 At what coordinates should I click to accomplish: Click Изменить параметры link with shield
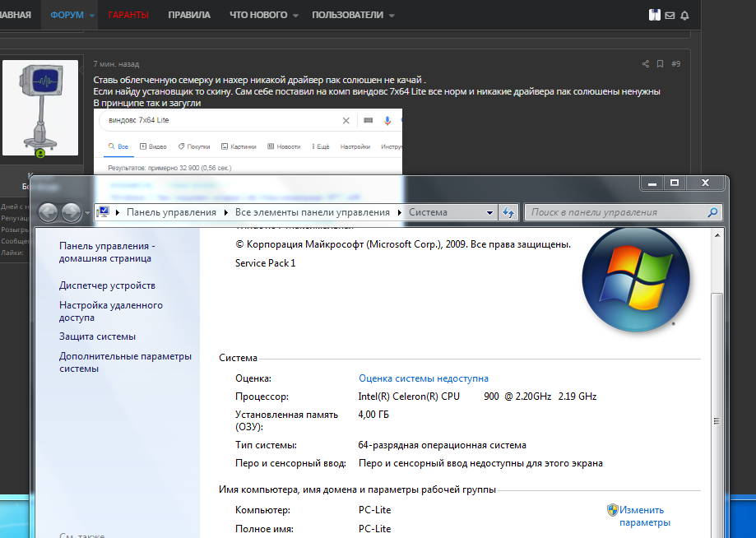(x=639, y=517)
